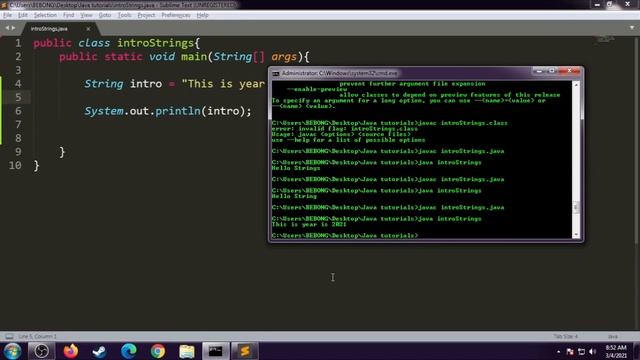Open the File menu in Sublime Text
Screen dimensions: 640x360
(7, 15)
